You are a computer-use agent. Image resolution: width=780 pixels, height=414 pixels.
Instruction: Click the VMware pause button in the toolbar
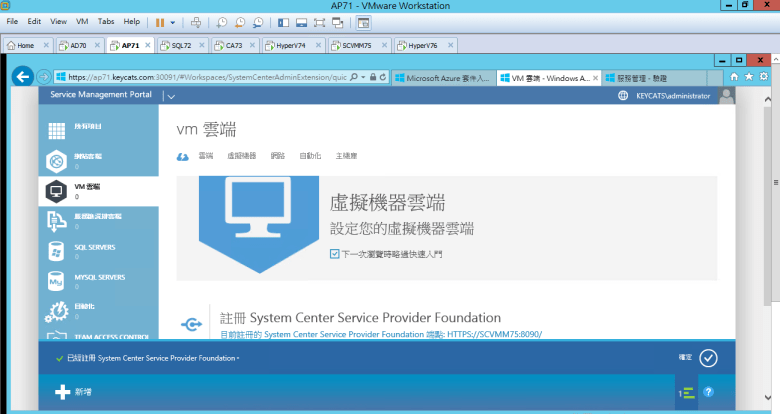[159, 21]
